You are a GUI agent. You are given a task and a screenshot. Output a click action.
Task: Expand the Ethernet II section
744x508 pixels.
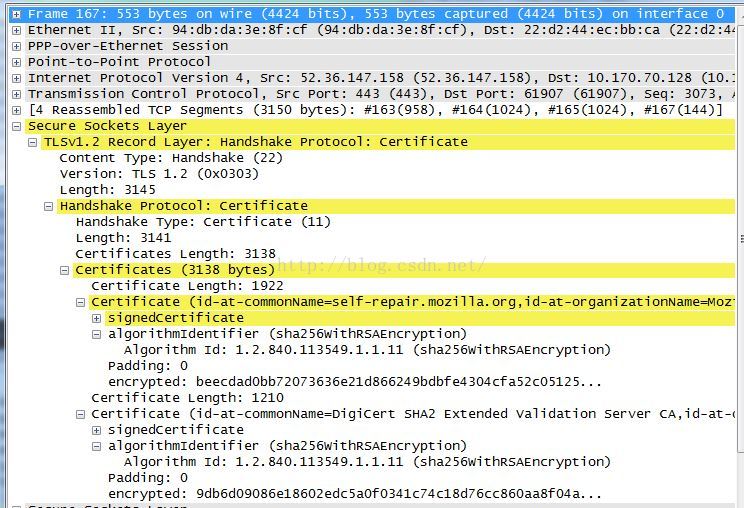17,30
